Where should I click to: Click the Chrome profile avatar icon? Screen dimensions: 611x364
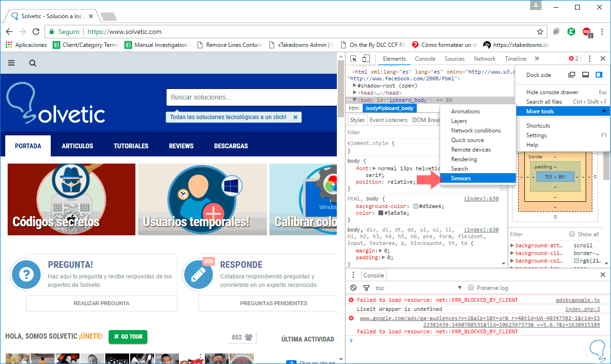(537, 5)
